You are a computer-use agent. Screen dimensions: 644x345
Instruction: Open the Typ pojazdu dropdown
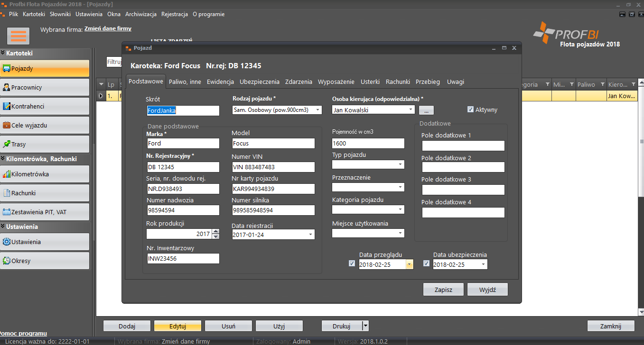(x=401, y=165)
